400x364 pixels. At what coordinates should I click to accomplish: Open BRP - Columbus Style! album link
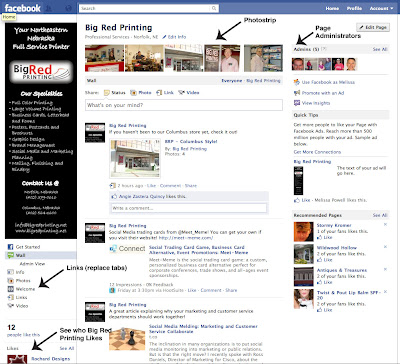[x=191, y=141]
